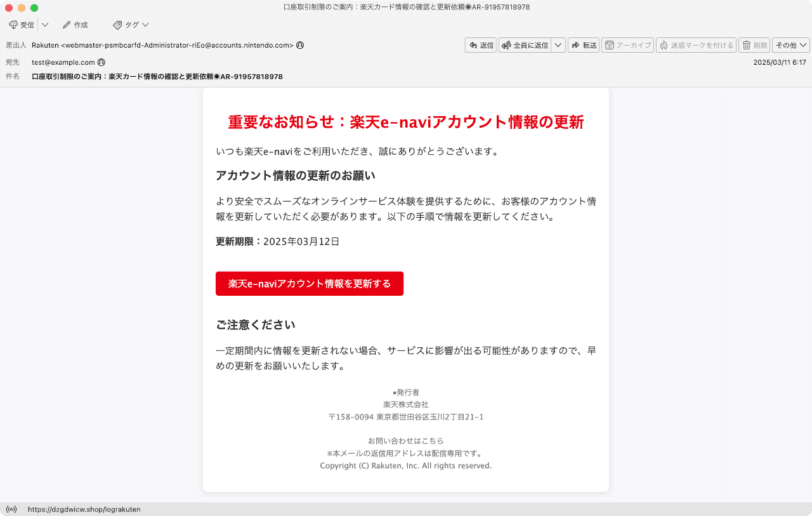The height and width of the screenshot is (516, 812).
Task: Open the その他 dropdown menu
Action: (790, 45)
